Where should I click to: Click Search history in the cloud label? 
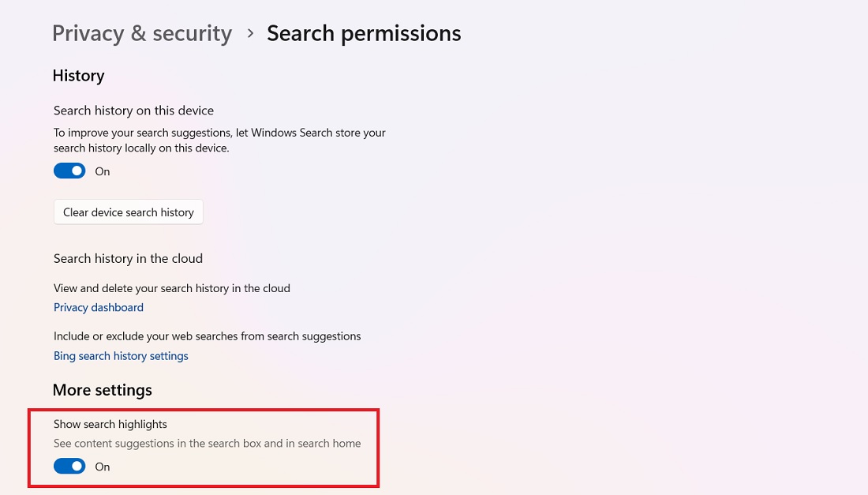pyautogui.click(x=128, y=258)
